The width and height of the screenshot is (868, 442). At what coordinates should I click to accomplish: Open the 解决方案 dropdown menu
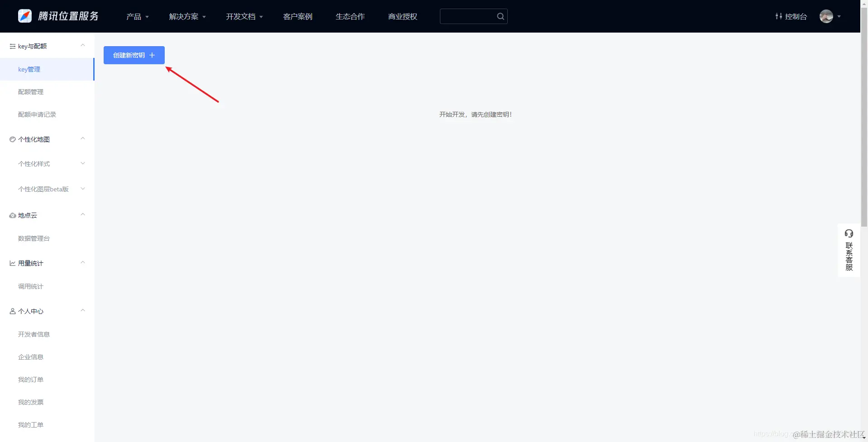click(x=187, y=16)
